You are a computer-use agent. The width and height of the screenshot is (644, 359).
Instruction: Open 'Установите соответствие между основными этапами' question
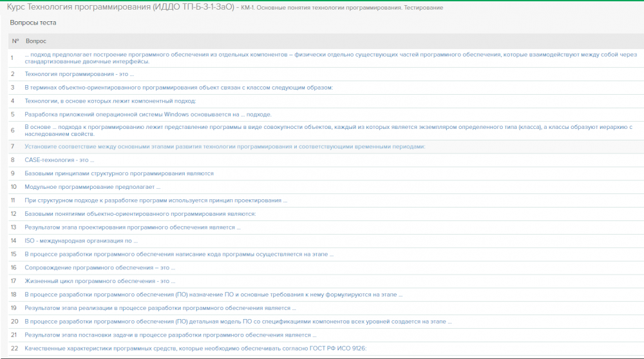tap(225, 146)
